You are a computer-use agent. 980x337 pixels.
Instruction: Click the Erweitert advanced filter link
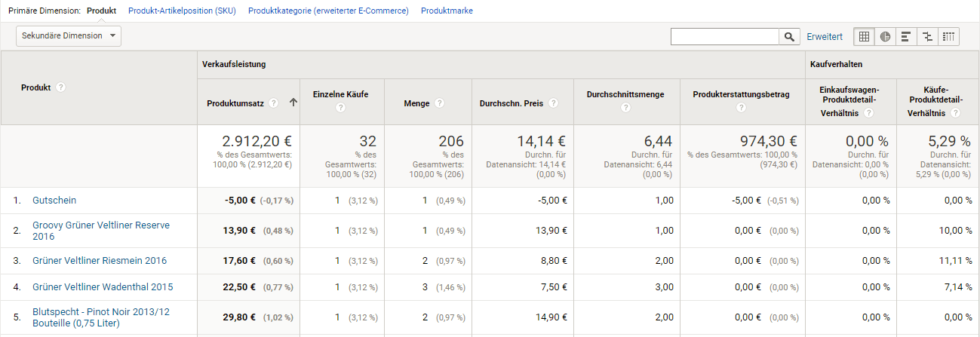[825, 36]
